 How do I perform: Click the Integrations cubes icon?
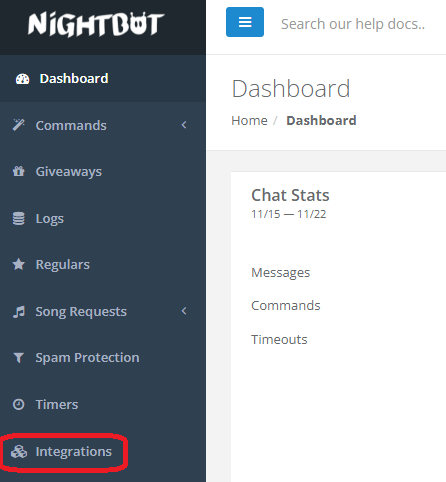point(19,452)
